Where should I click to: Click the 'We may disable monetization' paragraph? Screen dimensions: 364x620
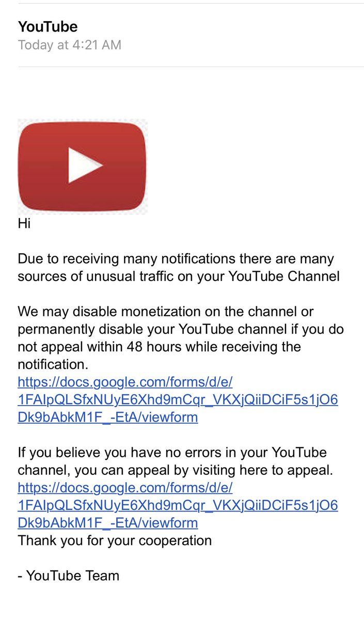[x=181, y=338]
